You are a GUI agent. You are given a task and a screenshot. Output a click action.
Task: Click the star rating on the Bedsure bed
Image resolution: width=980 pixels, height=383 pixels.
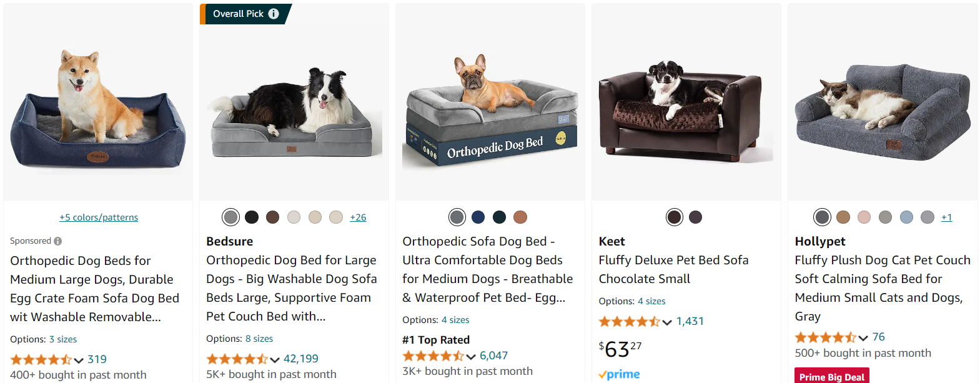point(237,359)
